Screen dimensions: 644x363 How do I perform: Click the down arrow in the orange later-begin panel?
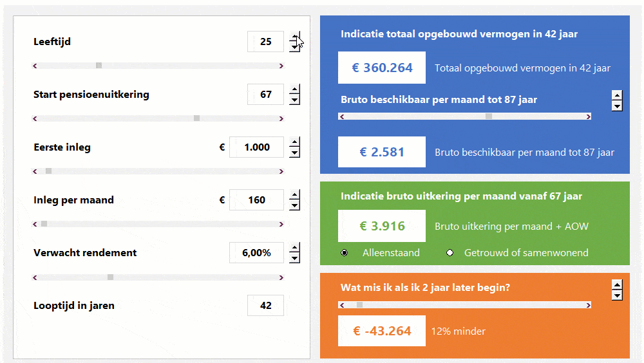[617, 295]
